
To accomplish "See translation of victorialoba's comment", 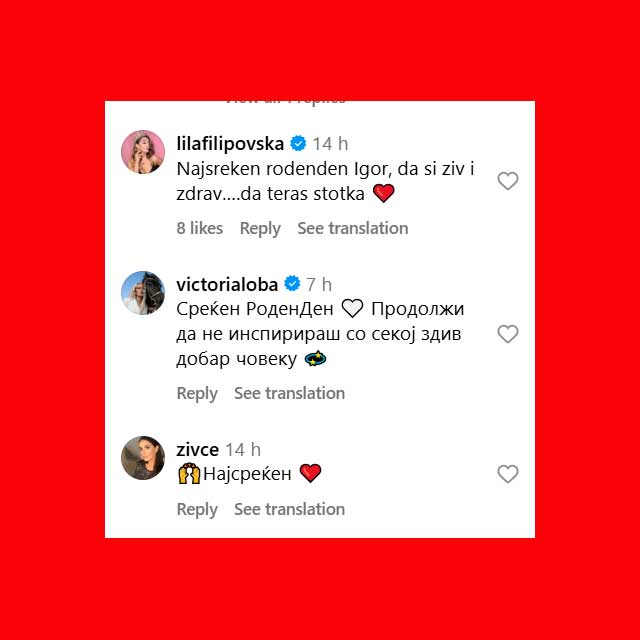I will tap(289, 393).
